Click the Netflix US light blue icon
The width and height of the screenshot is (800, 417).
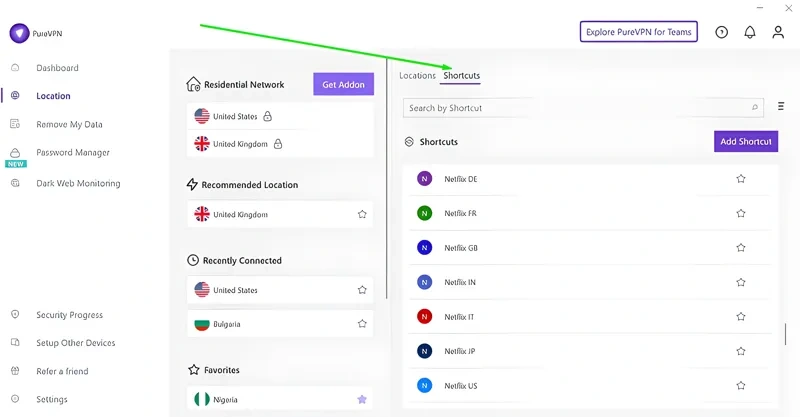point(424,385)
